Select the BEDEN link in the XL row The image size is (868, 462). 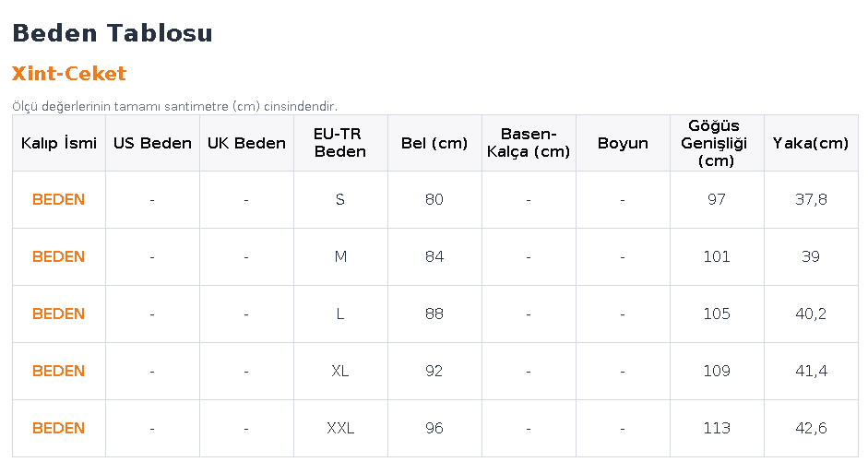pyautogui.click(x=58, y=371)
